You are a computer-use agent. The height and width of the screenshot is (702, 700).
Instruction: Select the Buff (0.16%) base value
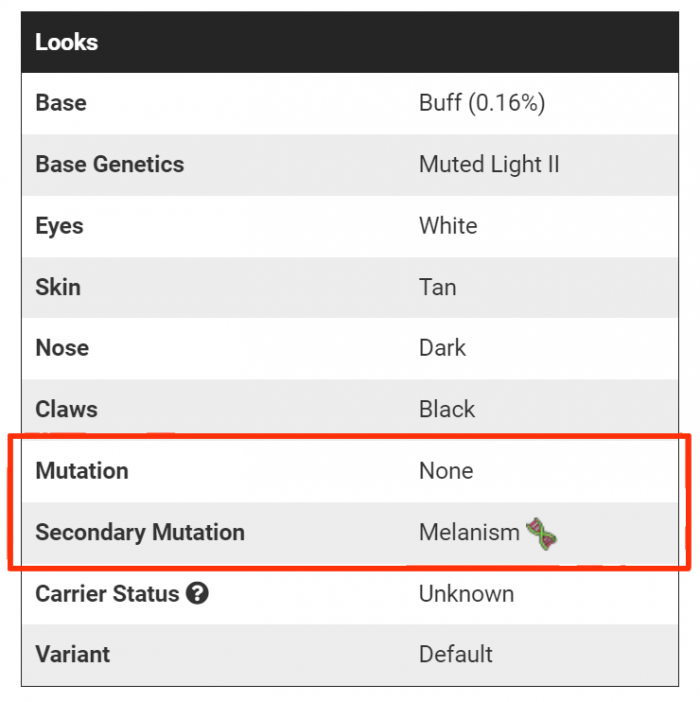(x=481, y=103)
